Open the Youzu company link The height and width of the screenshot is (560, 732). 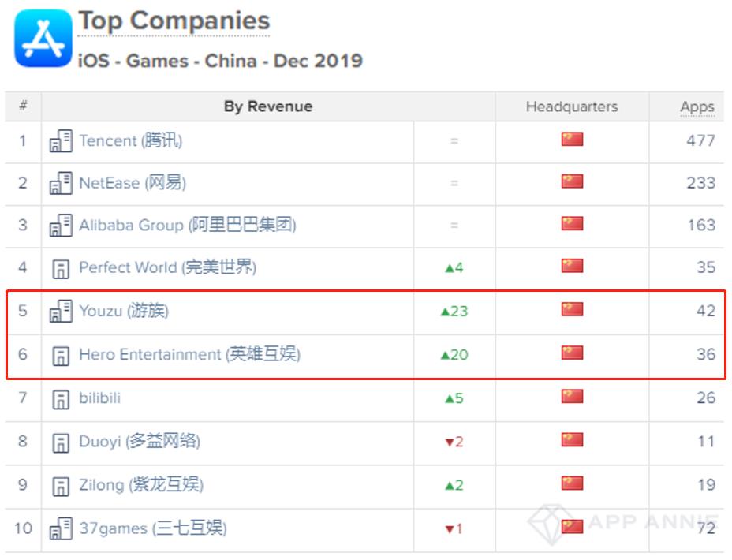click(x=124, y=310)
